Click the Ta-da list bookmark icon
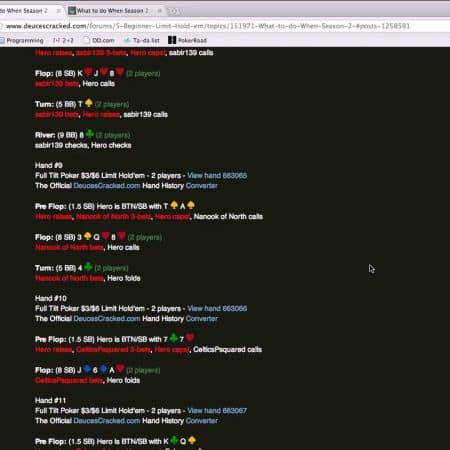Screen dimensions: 450x450 coord(127,40)
